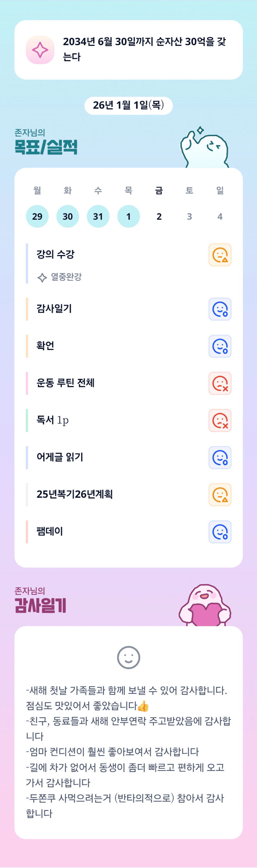Image resolution: width=257 pixels, height=868 pixels.
Task: Click the pink sparkle goal icon
Action: point(40,50)
